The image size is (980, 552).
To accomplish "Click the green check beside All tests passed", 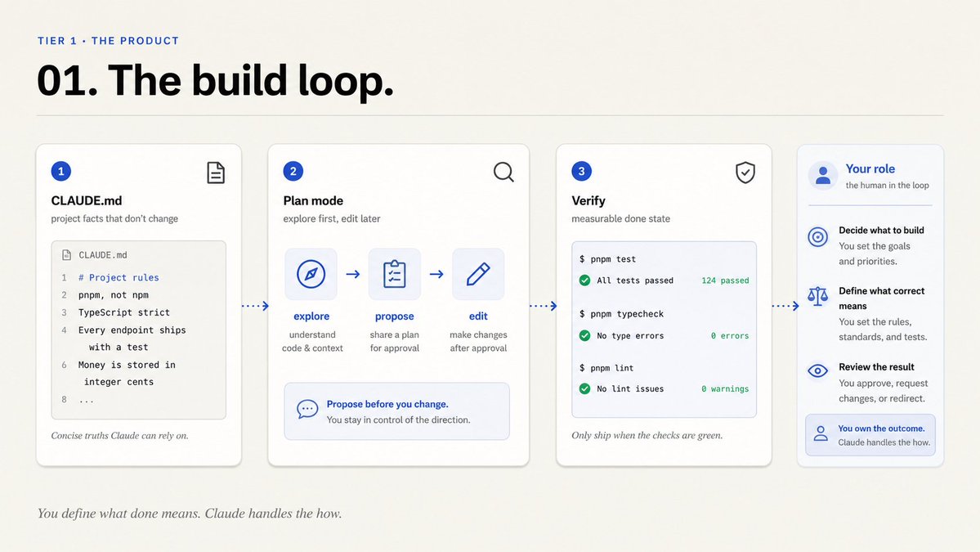I will click(x=584, y=280).
